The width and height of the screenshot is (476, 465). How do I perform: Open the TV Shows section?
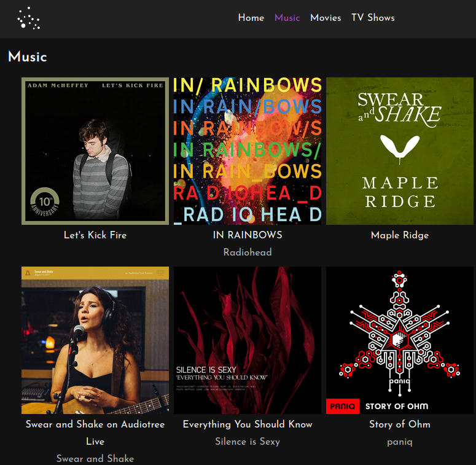373,18
